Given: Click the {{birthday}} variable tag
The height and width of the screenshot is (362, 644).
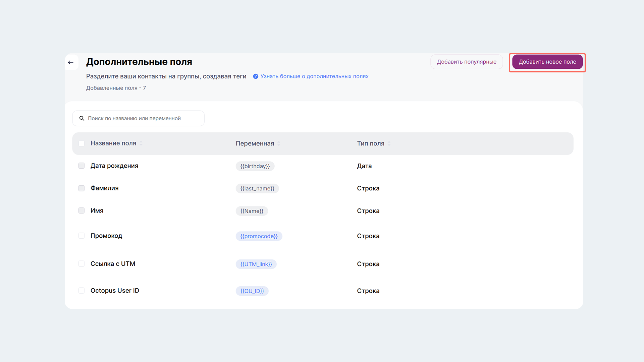Looking at the screenshot, I should [x=255, y=166].
